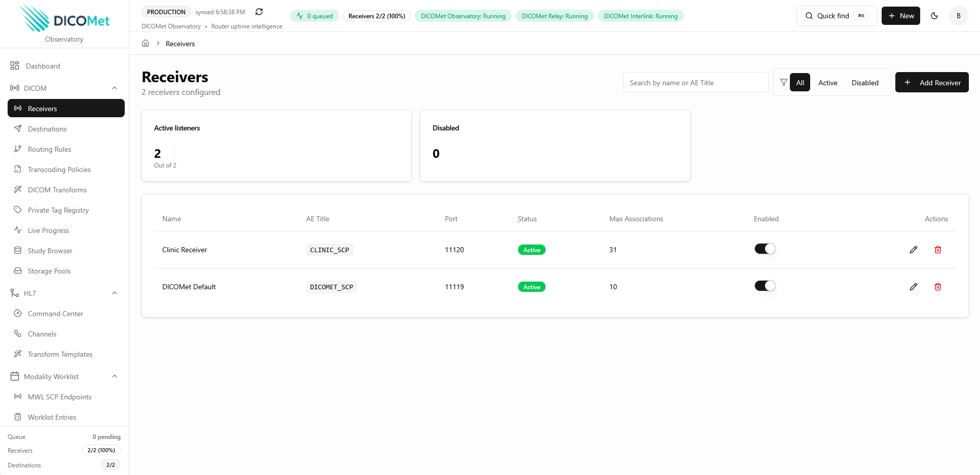
Task: Click the filter funnel icon
Action: pyautogui.click(x=783, y=83)
